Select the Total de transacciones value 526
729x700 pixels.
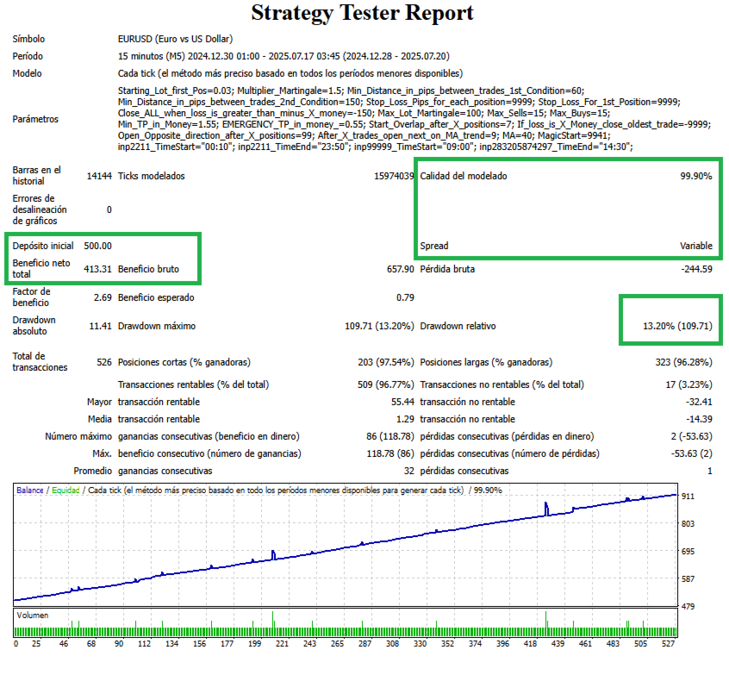(104, 362)
